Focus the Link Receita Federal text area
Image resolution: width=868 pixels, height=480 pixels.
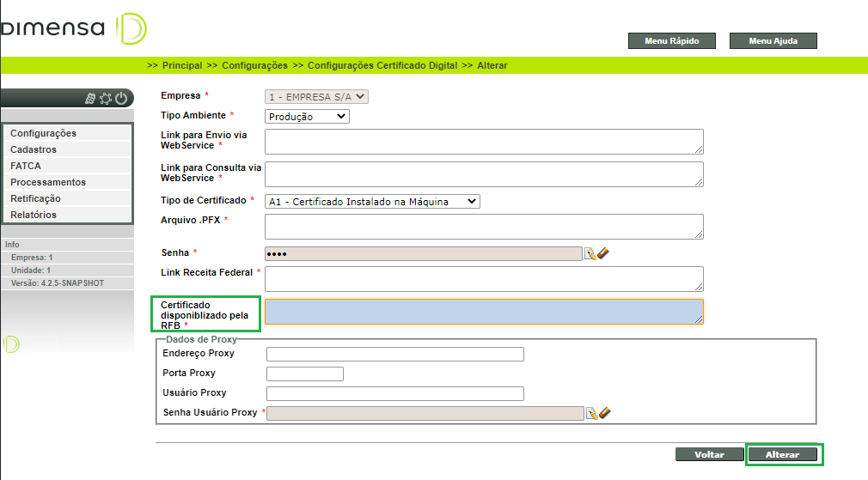click(x=485, y=279)
